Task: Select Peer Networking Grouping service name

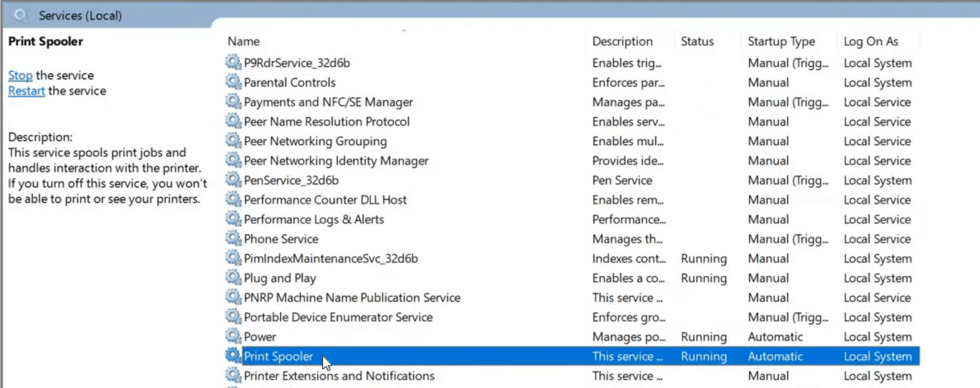Action: [315, 141]
